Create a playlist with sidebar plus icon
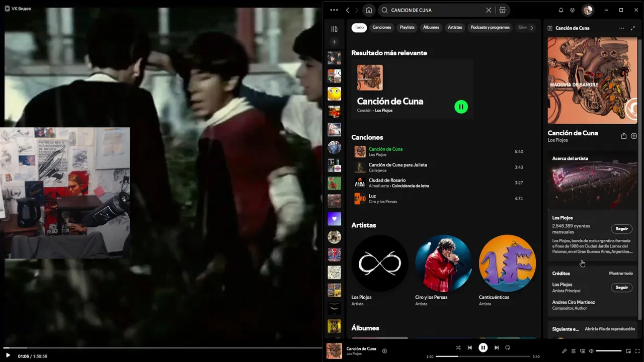This screenshot has height=362, width=644. click(334, 42)
